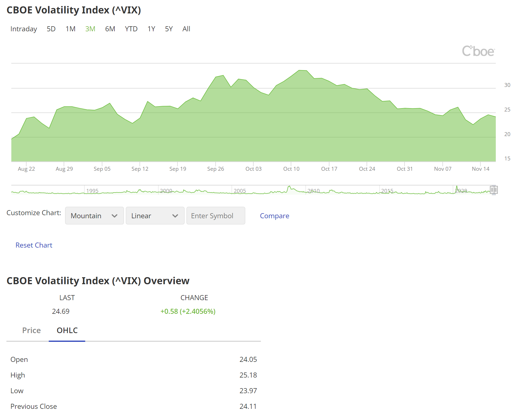519x420 pixels.
Task: Click the Oct 31 axis label
Action: (x=405, y=169)
